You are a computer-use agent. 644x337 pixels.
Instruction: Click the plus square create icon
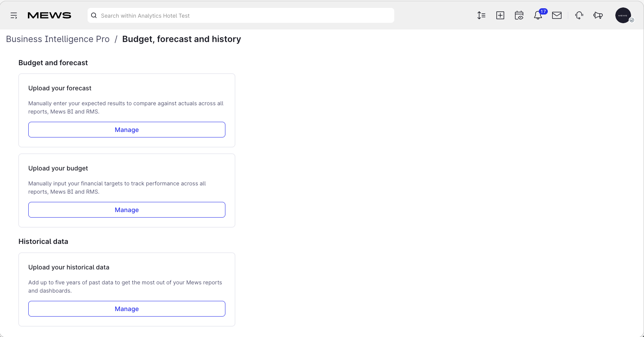coord(500,15)
